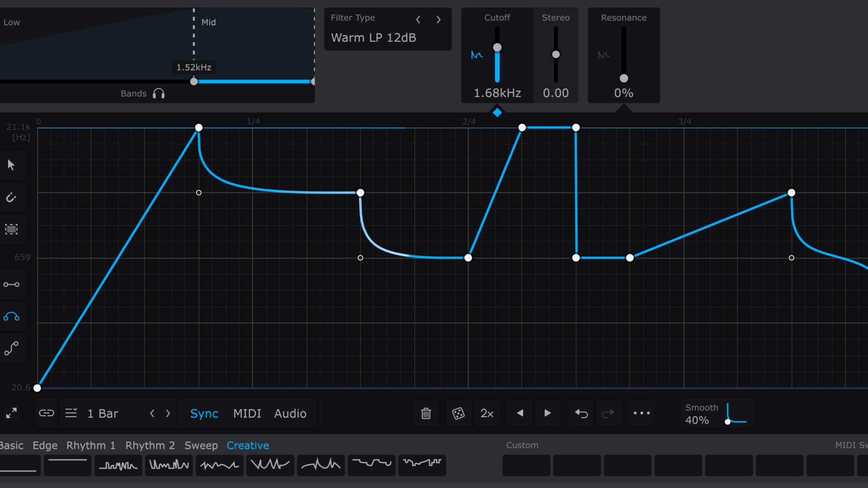Click previous Filter Type chevron

(x=418, y=19)
